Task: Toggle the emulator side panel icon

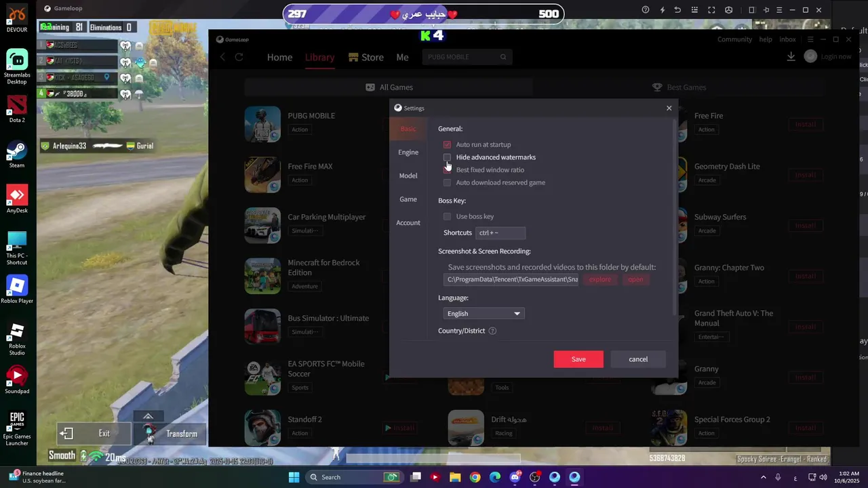Action: point(751,10)
